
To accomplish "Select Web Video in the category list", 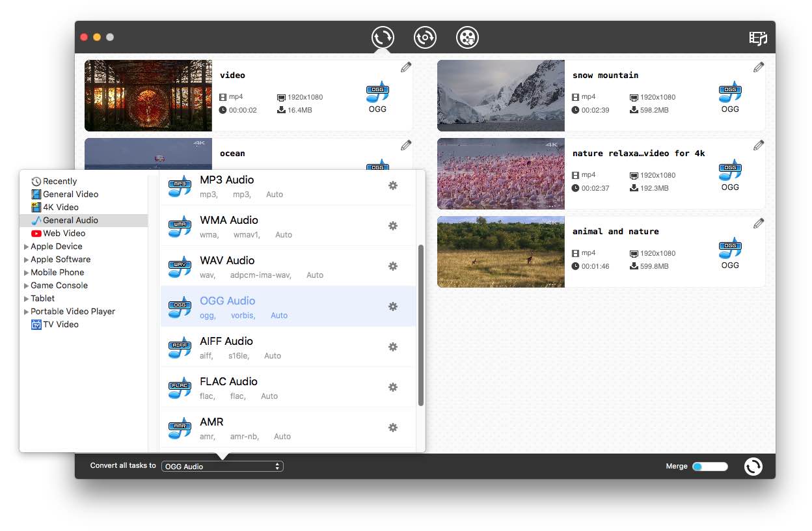I will click(x=64, y=233).
